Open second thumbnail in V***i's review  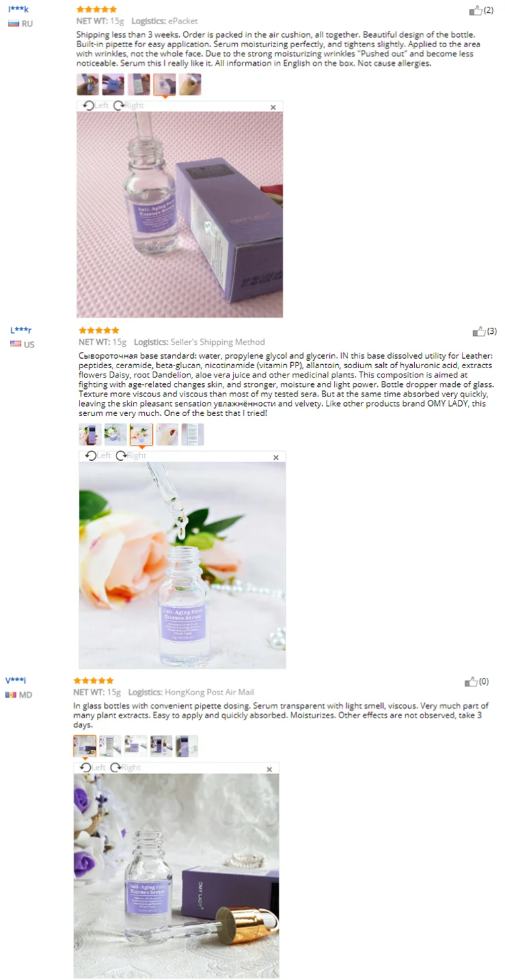pyautogui.click(x=110, y=746)
